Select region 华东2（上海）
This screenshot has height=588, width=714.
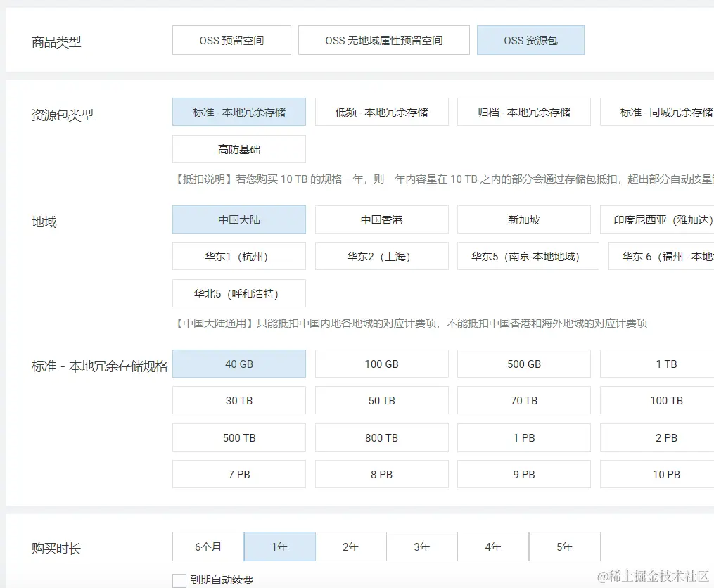coord(381,256)
